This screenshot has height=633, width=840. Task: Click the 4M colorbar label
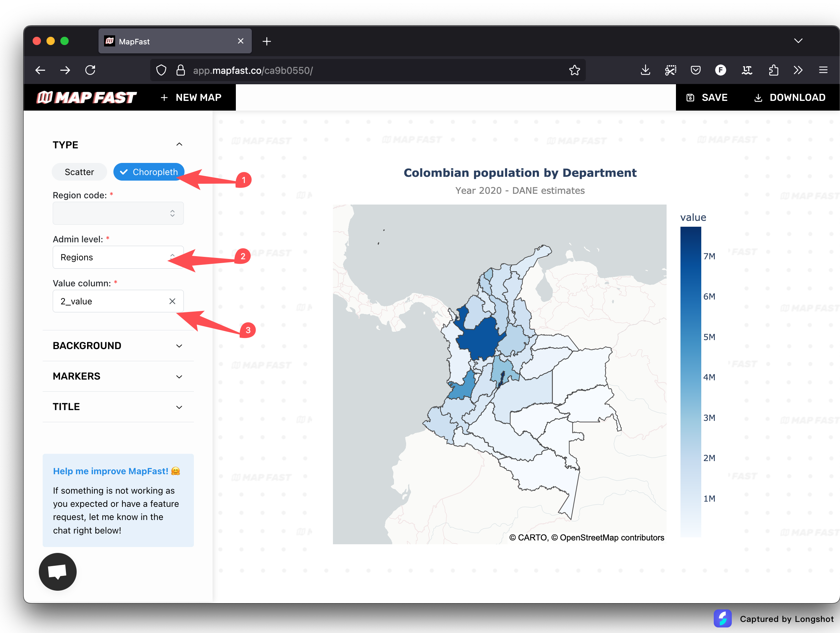(x=709, y=377)
